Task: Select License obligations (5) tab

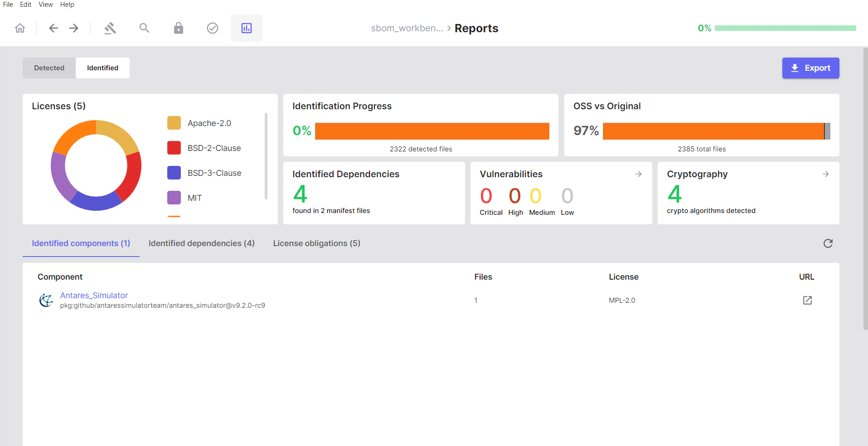Action: (317, 243)
